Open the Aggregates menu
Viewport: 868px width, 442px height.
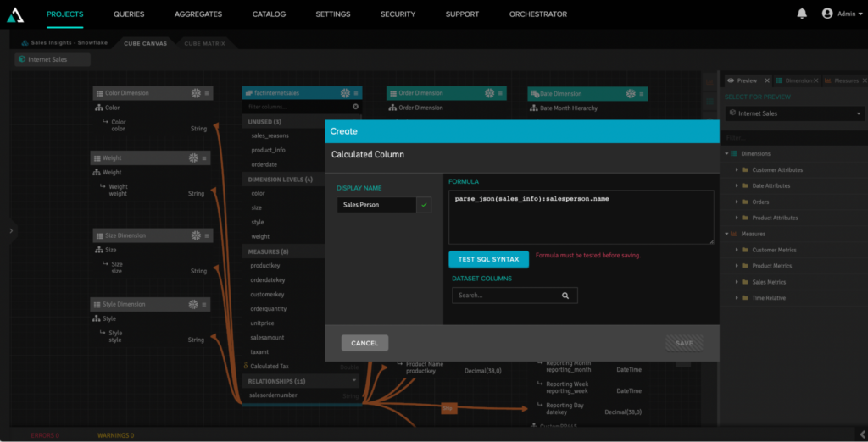pos(198,14)
